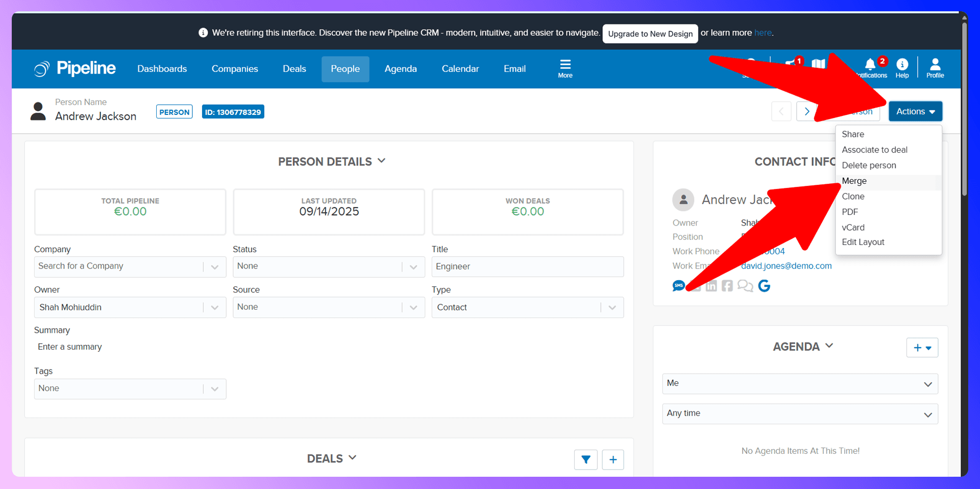
Task: Click info icon in retirement banner
Action: coord(203,33)
